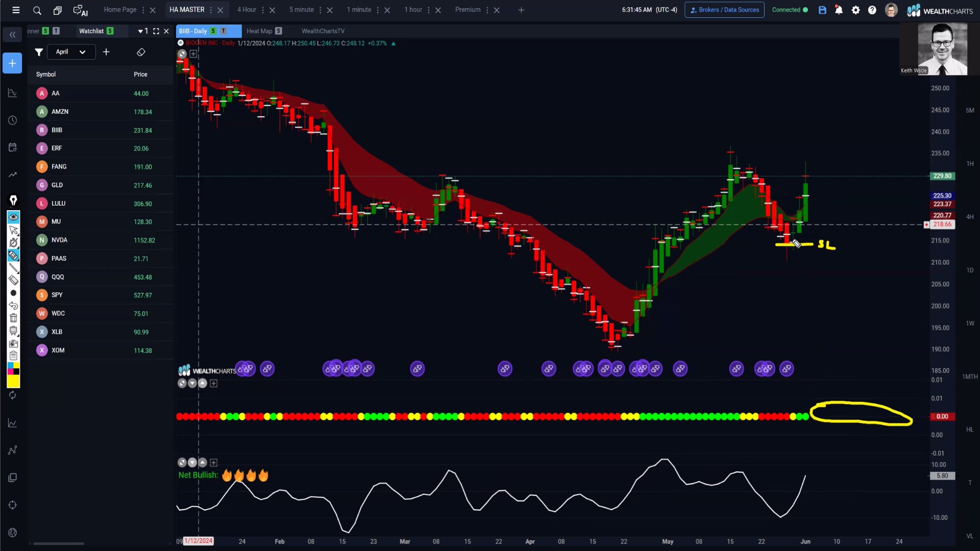Select the 5M timeframe button
This screenshot has width=980, height=551.
(x=970, y=110)
